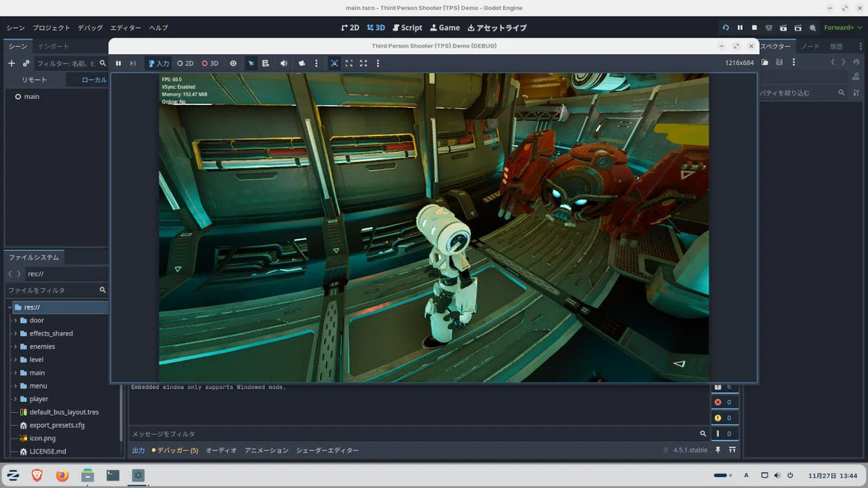868x488 pixels.
Task: Open the シェーダーエディター bottom panel
Action: [327, 450]
